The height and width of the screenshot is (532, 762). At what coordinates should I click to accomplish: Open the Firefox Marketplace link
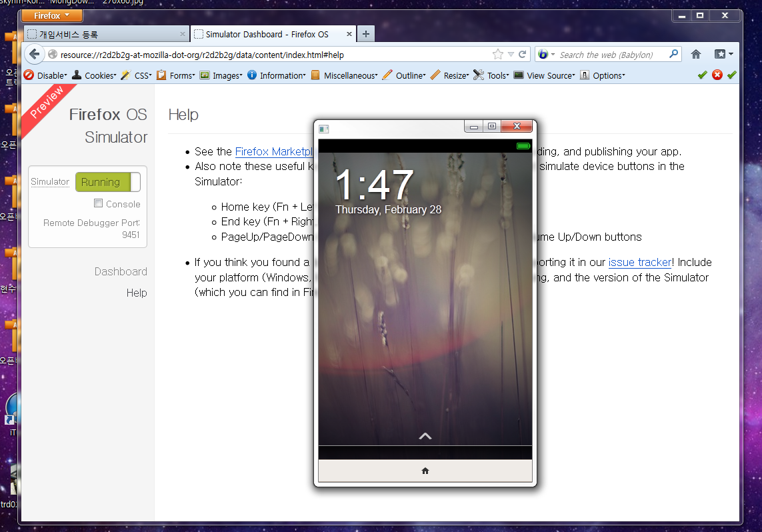[274, 152]
